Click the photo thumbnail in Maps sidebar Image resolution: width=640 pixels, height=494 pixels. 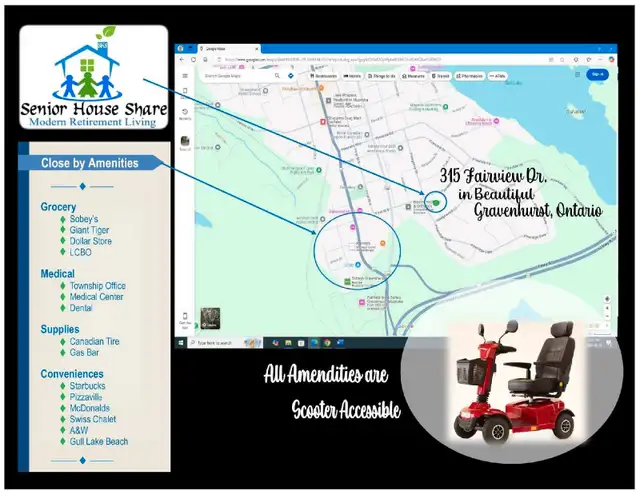click(x=185, y=141)
